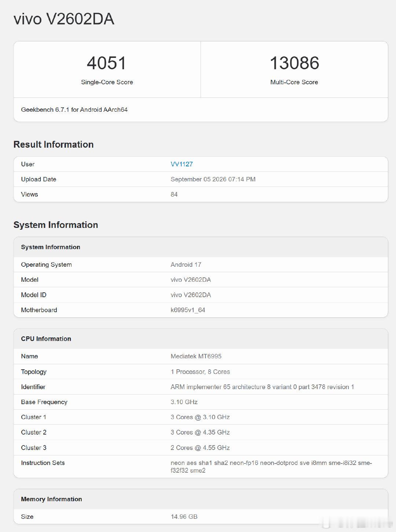
Task: Click the User row label
Action: coord(28,164)
